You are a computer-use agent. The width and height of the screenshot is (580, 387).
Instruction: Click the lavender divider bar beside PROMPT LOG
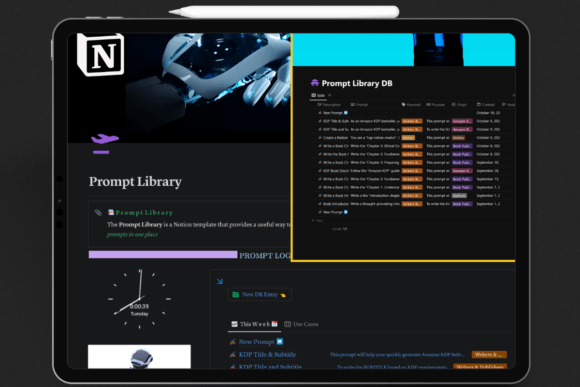pos(163,255)
